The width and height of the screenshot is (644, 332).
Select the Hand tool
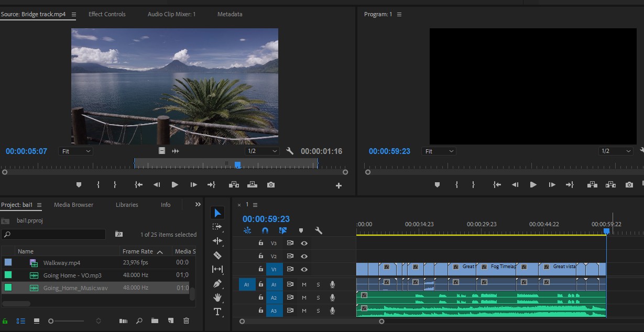(x=217, y=297)
